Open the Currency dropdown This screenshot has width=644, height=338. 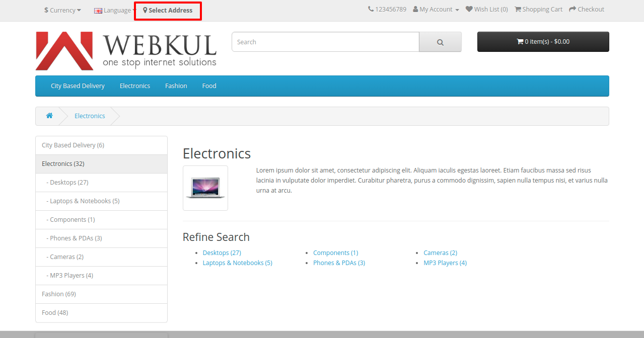tap(62, 10)
